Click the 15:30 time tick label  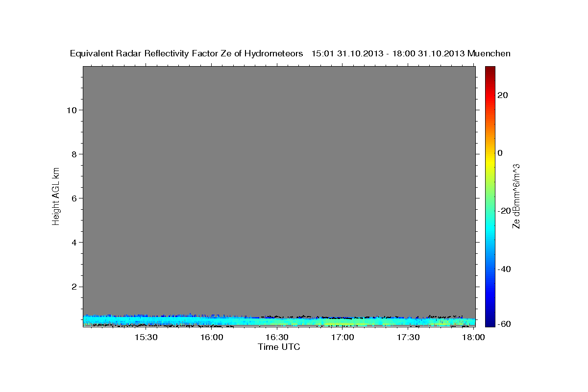click(x=146, y=338)
